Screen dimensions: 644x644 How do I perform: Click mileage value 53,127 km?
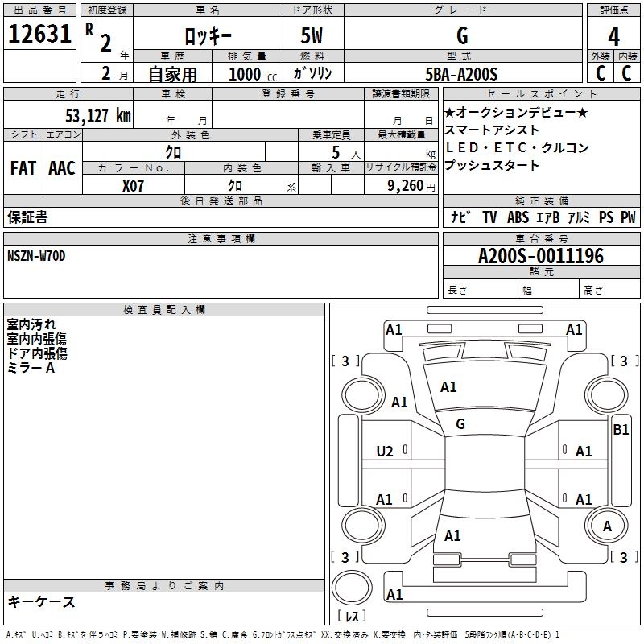(x=97, y=116)
